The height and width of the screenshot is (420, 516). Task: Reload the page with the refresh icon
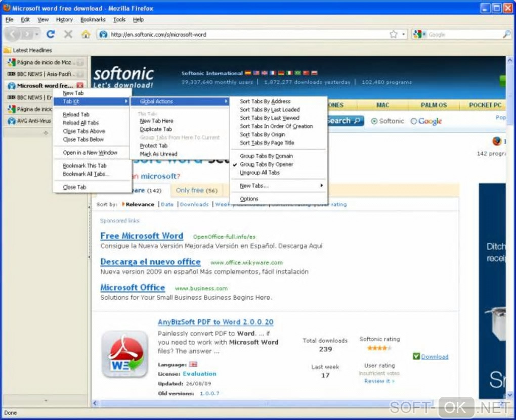click(x=51, y=34)
